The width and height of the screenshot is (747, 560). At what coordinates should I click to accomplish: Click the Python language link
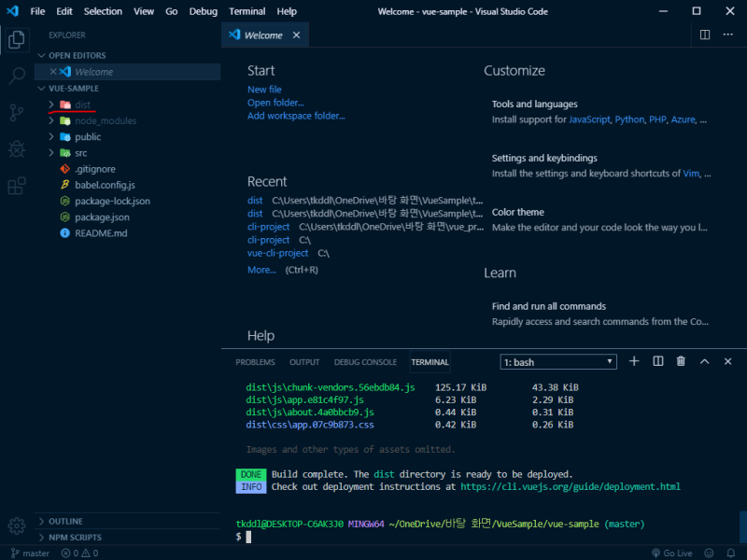point(629,119)
